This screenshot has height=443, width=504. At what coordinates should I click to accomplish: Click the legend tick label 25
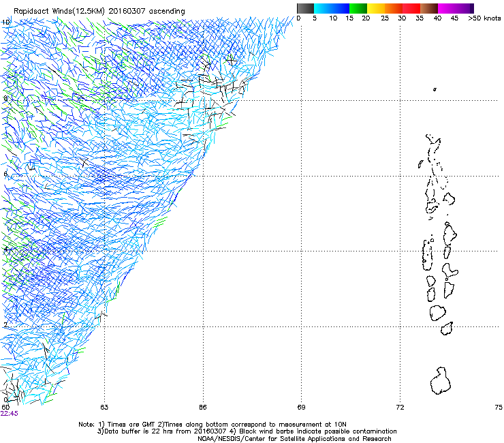pos(385,18)
